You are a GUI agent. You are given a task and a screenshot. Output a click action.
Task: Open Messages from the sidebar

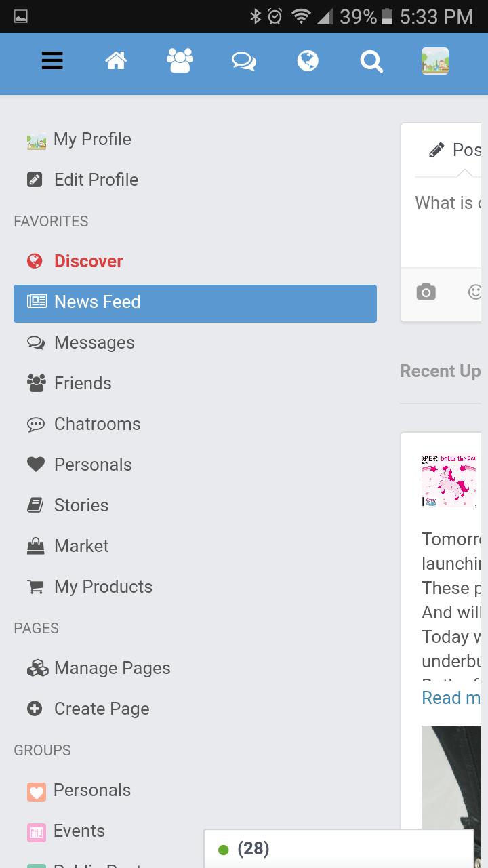tap(94, 342)
